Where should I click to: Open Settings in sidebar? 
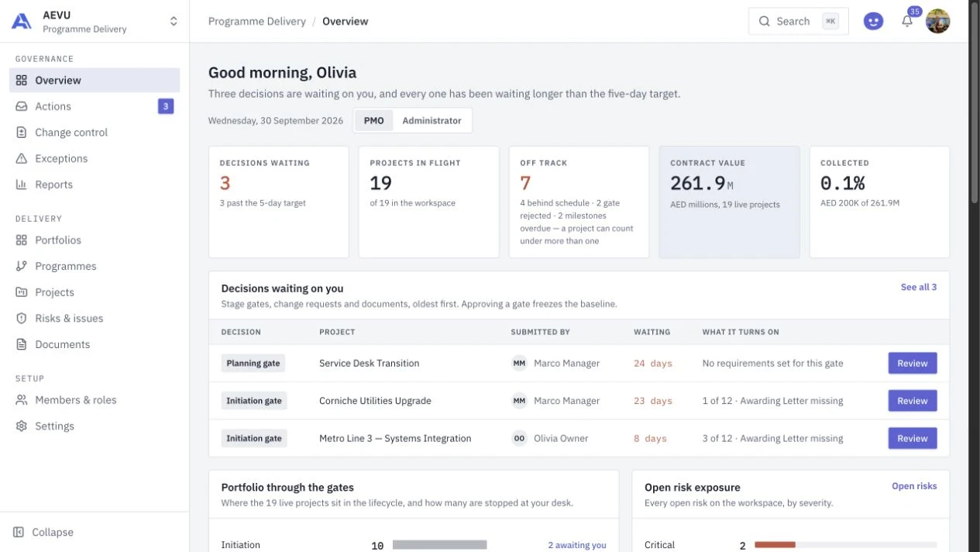[x=95, y=426]
